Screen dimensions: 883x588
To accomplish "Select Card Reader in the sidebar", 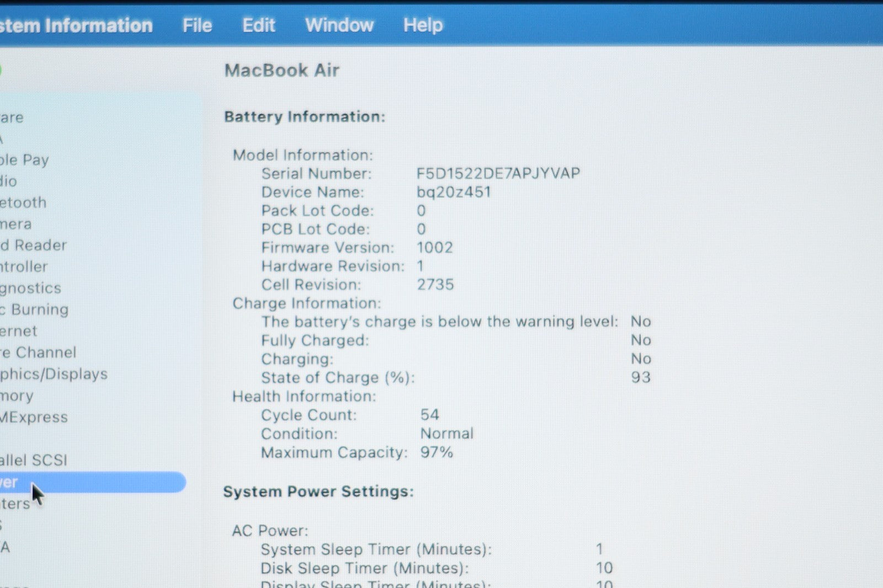I will click(34, 245).
